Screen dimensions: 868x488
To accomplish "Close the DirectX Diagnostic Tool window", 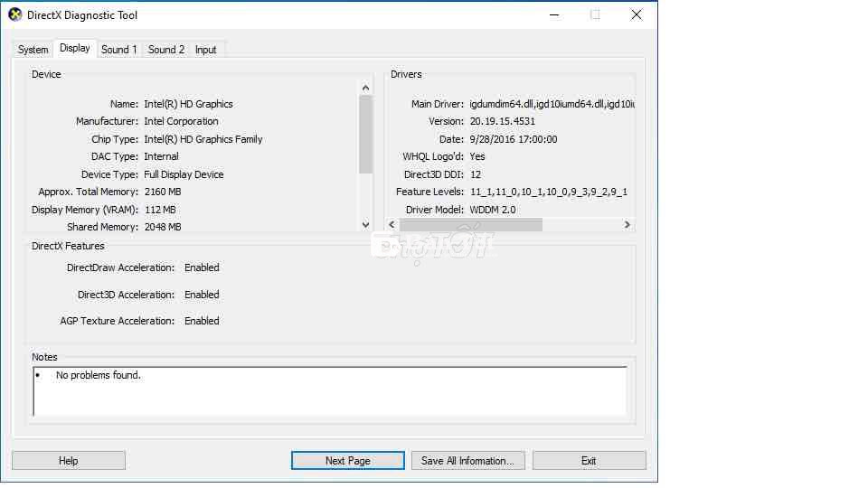I will coord(637,15).
